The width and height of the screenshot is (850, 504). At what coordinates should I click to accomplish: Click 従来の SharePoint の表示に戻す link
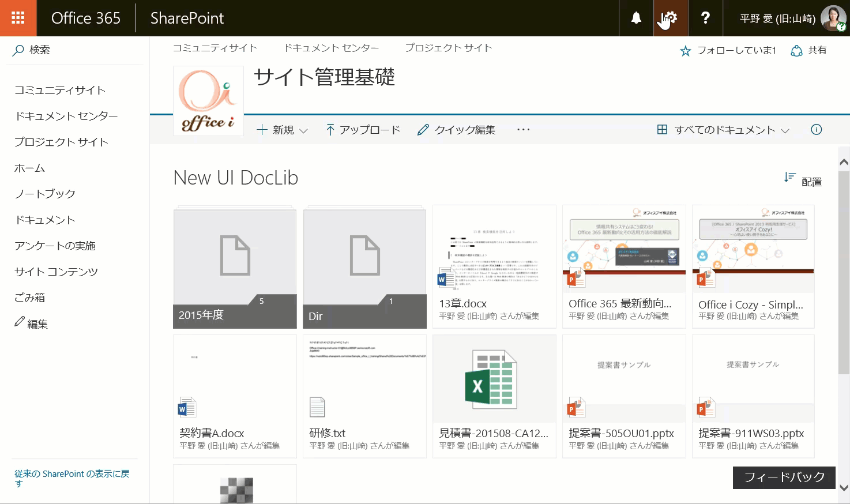(72, 478)
